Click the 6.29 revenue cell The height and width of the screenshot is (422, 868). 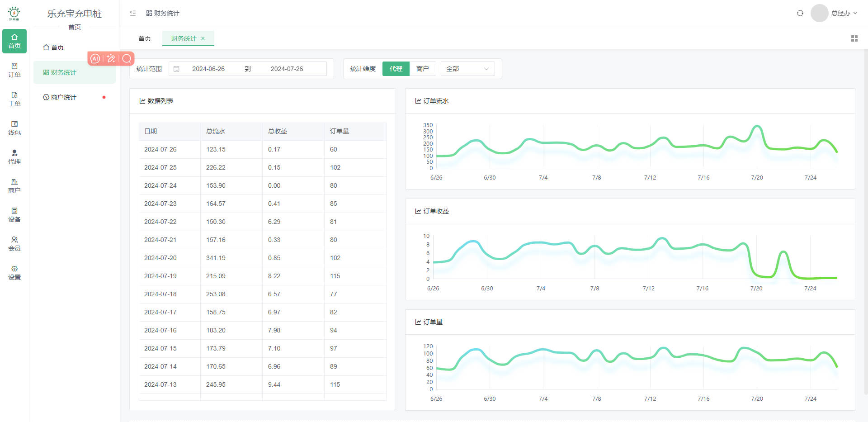(x=293, y=222)
